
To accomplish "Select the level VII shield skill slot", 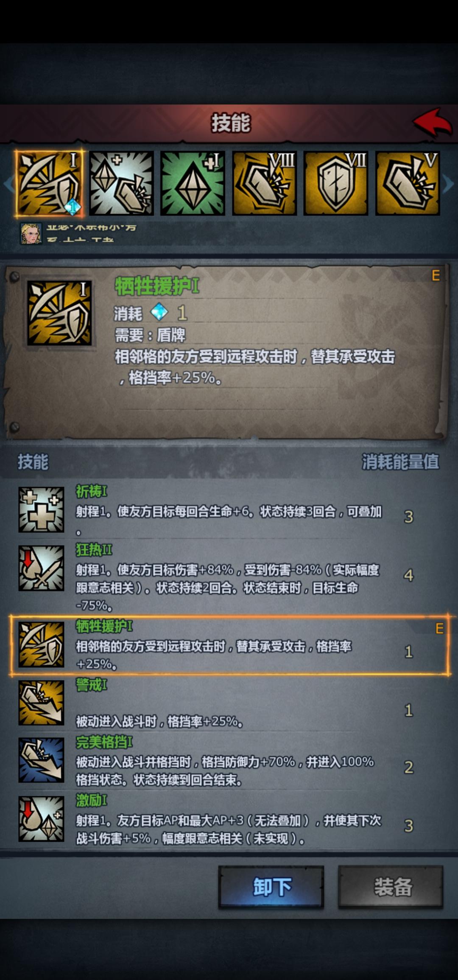I will click(336, 183).
